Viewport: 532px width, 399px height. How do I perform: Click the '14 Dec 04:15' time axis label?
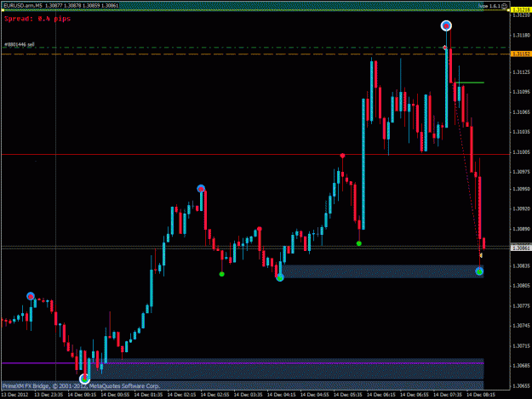(281, 395)
